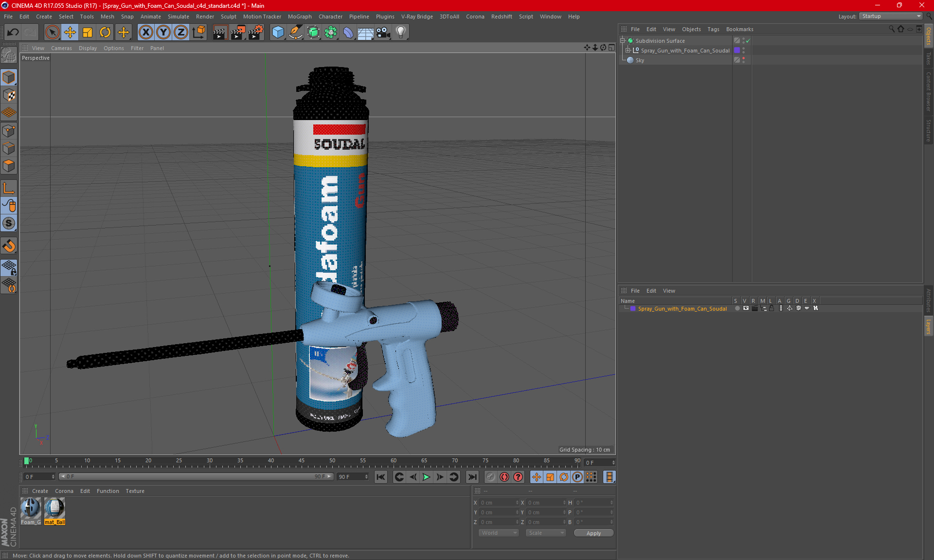Add a Subdivision Surface generator

coord(313,33)
